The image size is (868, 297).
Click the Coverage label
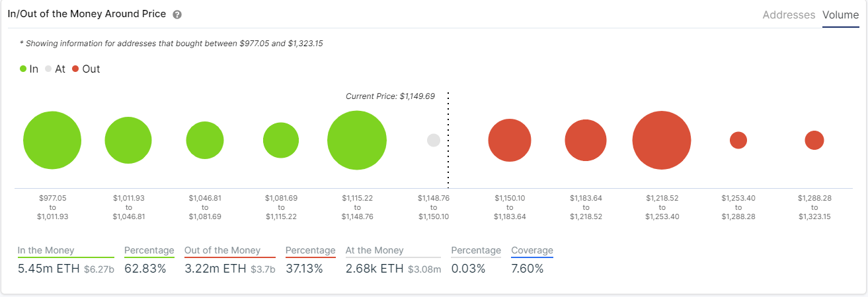[532, 251]
